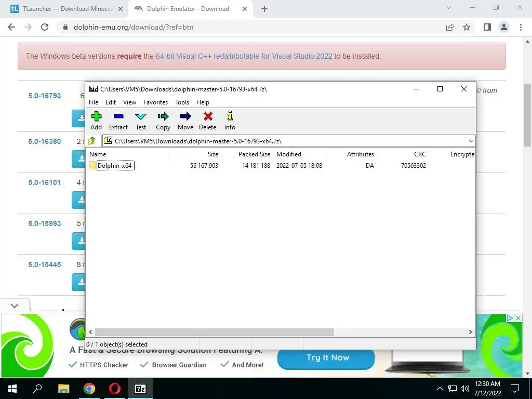Collapse the ad panel chevron
The width and height of the screenshot is (532, 399).
click(x=15, y=305)
